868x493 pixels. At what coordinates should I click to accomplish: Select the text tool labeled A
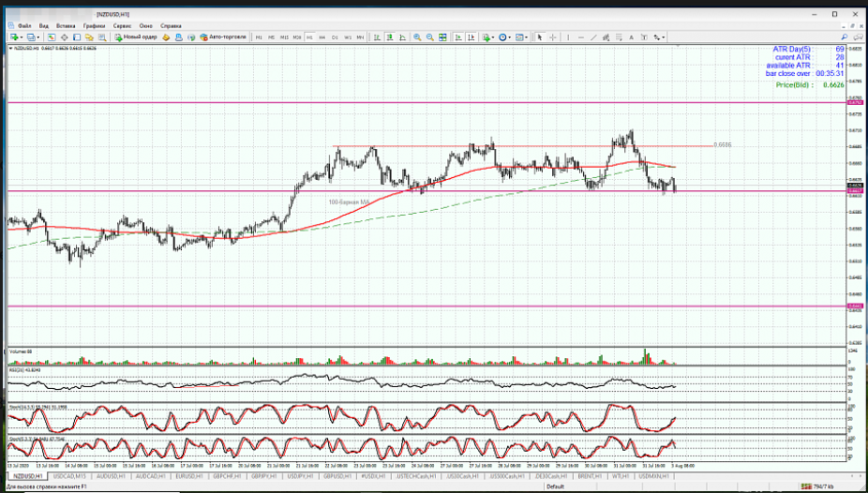tap(631, 37)
